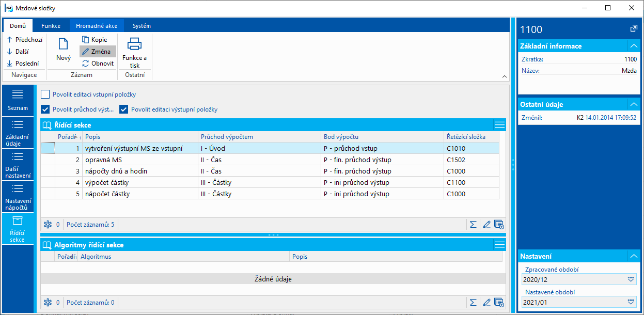
Task: Sort by Popis column in Řídící sekce
Action: (140, 136)
